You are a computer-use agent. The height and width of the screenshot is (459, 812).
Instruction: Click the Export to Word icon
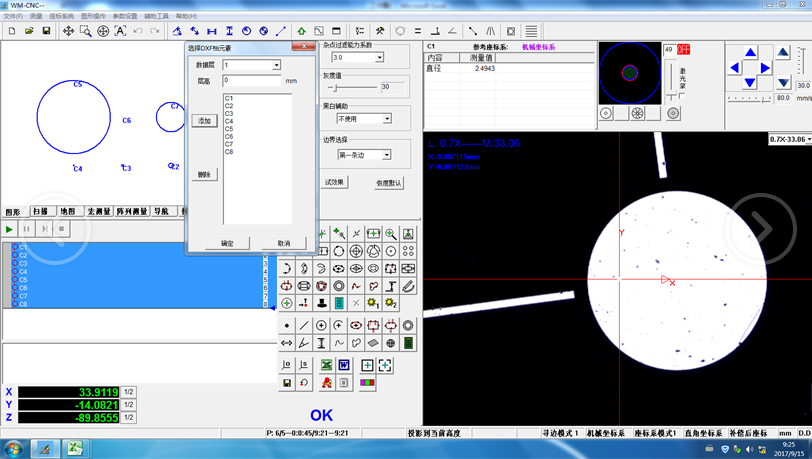pyautogui.click(x=344, y=366)
